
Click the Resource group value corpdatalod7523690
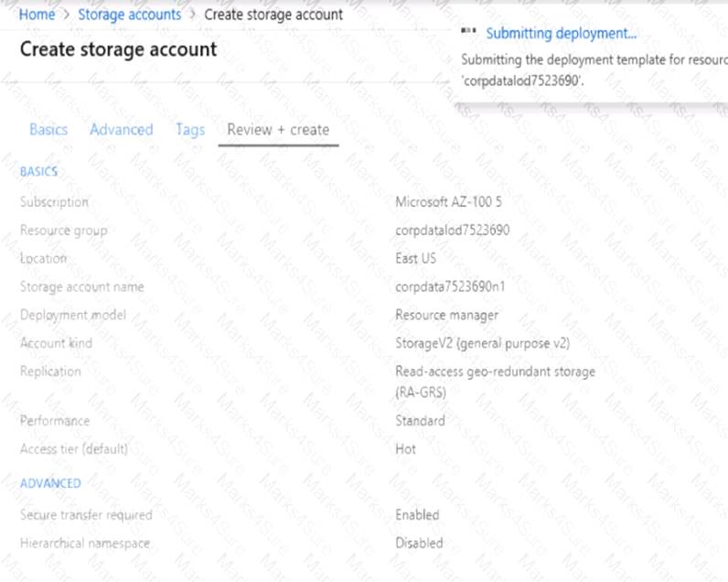click(x=452, y=230)
